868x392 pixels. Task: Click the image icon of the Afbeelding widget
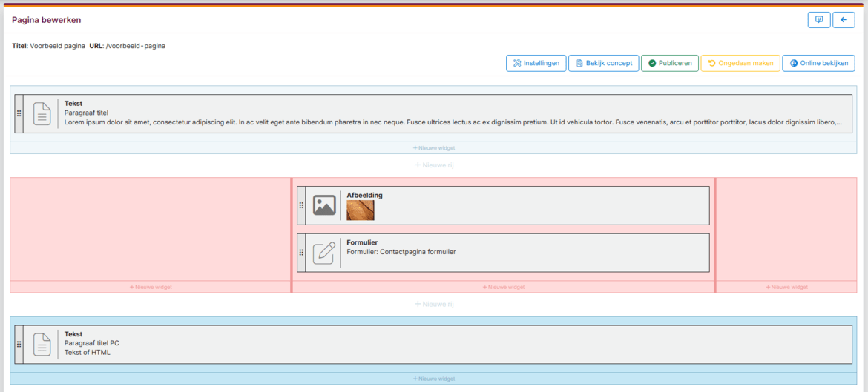point(324,205)
